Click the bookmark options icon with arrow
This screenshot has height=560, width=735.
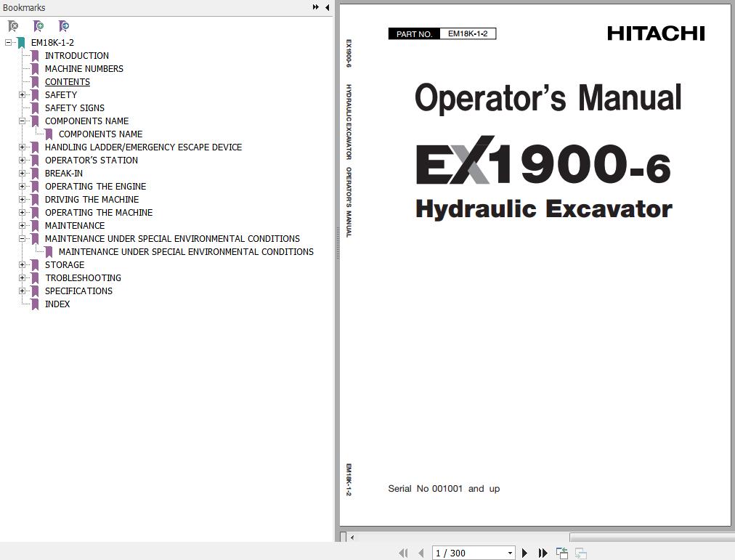pos(64,25)
